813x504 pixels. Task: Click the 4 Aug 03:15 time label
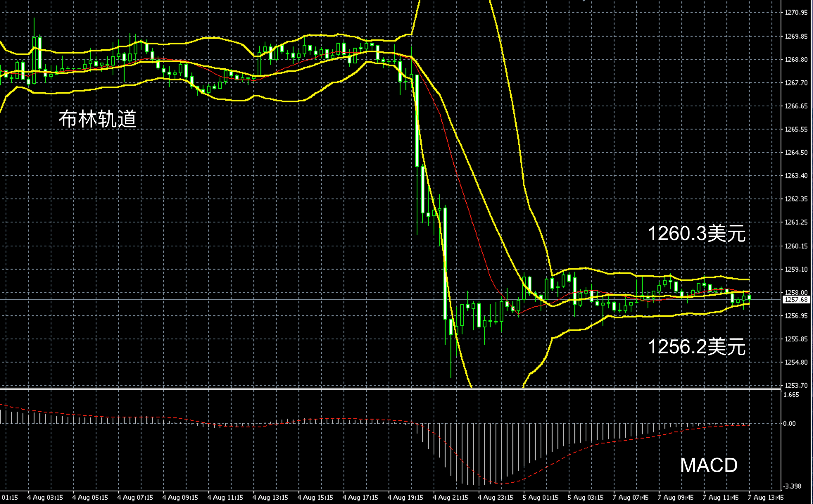click(45, 497)
